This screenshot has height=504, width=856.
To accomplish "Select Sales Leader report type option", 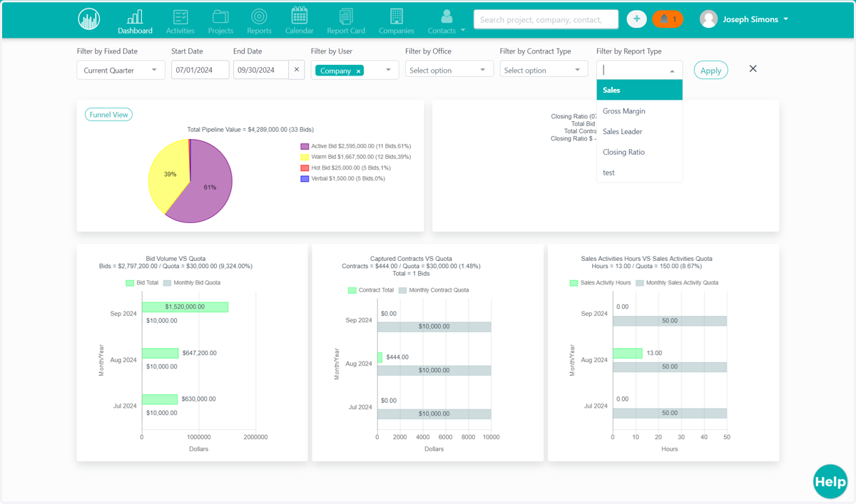I will coord(639,131).
